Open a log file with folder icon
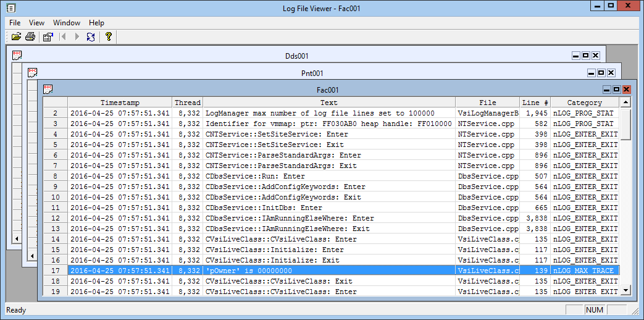The width and height of the screenshot is (644, 320). 16,37
